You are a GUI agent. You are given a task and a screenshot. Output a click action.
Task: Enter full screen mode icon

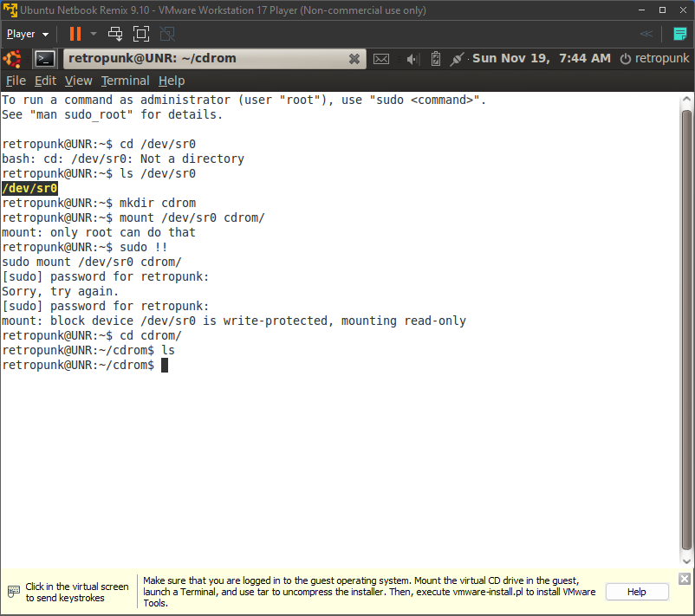[141, 34]
